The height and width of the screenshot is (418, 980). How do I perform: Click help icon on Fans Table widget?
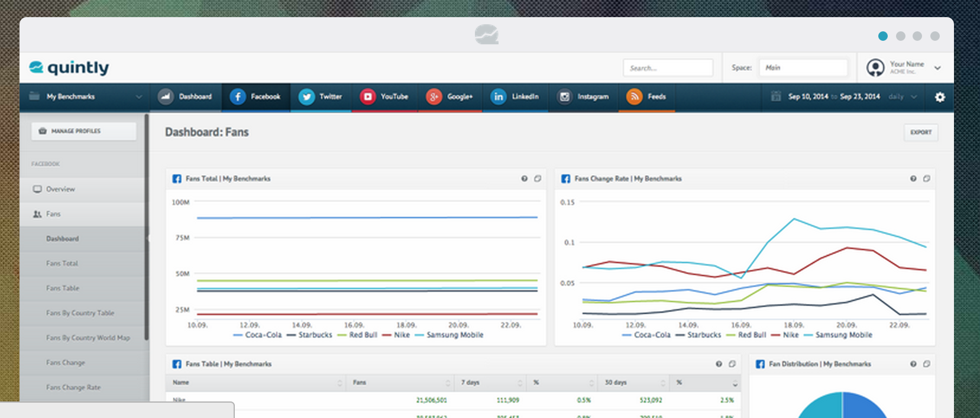pos(719,364)
